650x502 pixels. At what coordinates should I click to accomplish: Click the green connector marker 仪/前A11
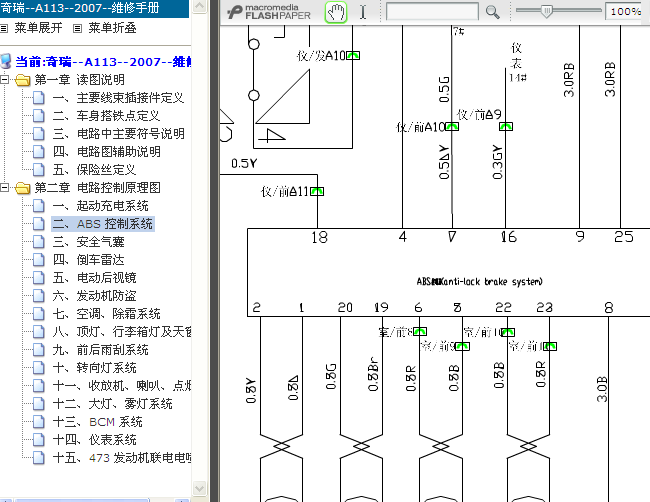(317, 191)
